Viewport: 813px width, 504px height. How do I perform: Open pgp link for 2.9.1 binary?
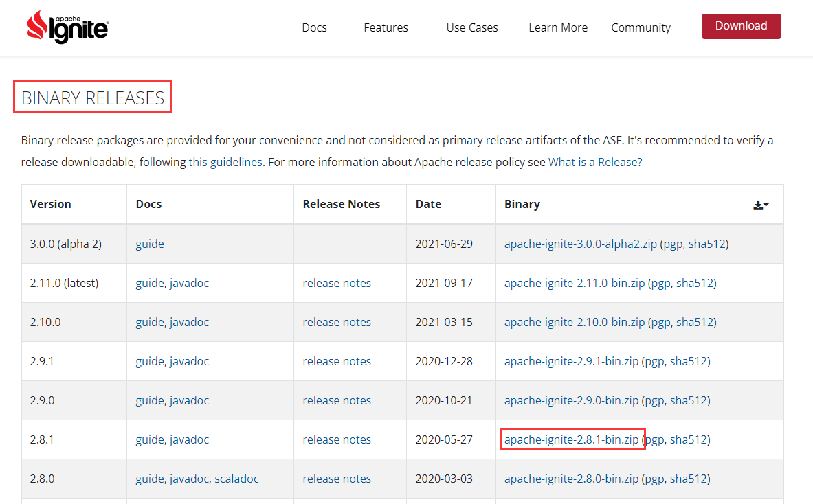tap(655, 361)
